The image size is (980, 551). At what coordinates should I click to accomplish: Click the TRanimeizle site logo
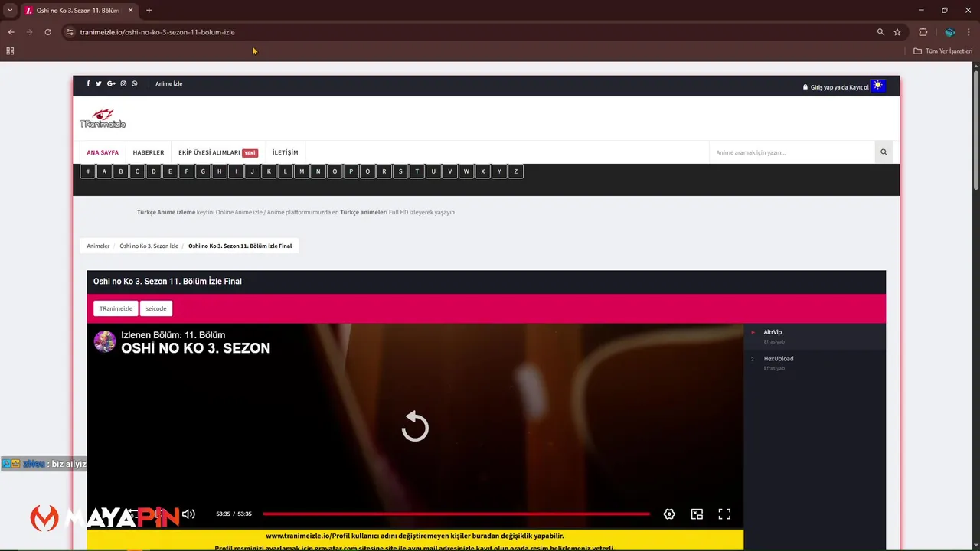(x=103, y=119)
